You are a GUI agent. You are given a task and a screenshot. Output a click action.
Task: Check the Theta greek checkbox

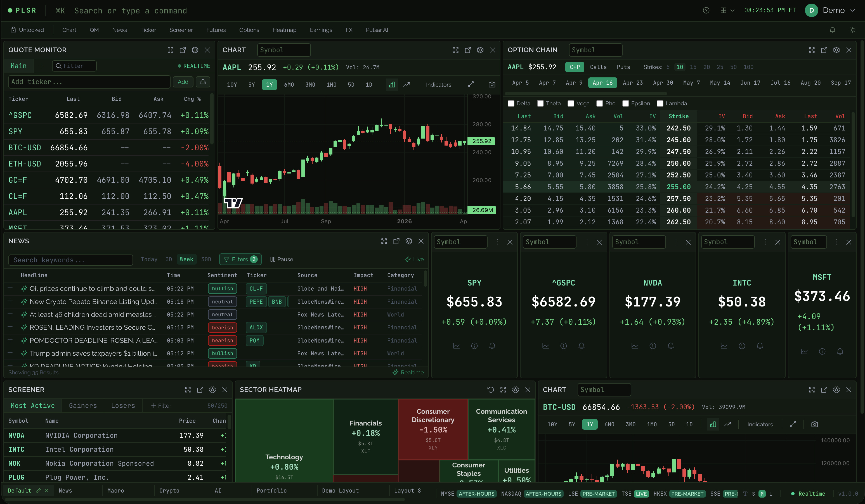541,103
